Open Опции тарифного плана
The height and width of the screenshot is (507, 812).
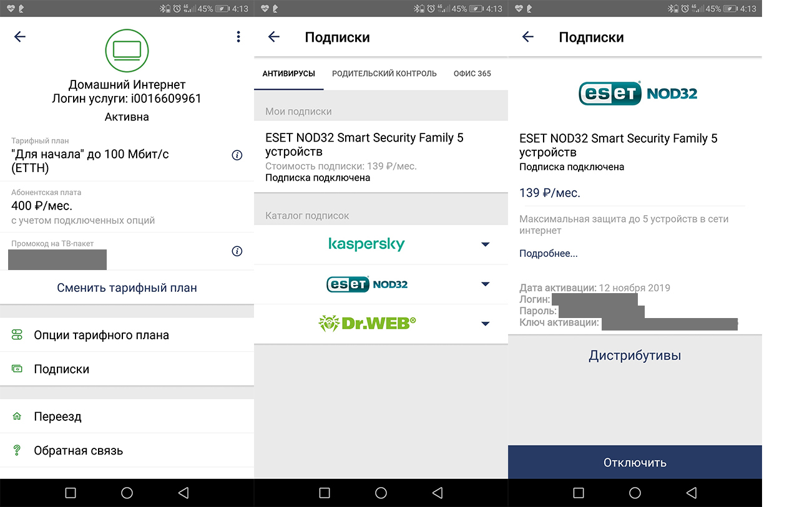point(127,335)
